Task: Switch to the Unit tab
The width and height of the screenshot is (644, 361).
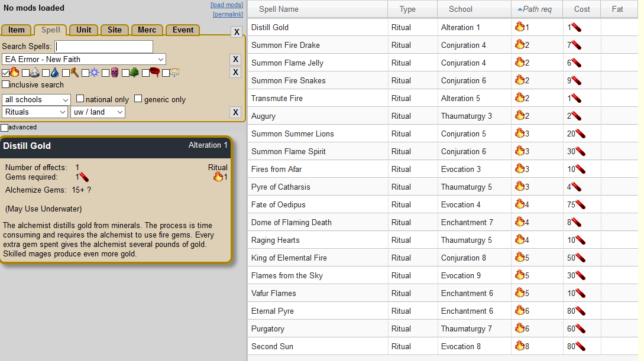Action: point(84,30)
